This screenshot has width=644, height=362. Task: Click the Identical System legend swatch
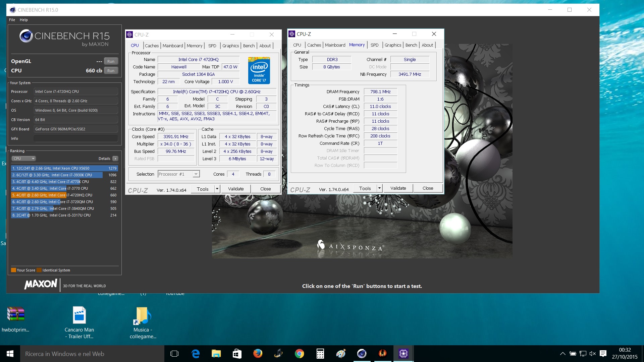tap(39, 270)
